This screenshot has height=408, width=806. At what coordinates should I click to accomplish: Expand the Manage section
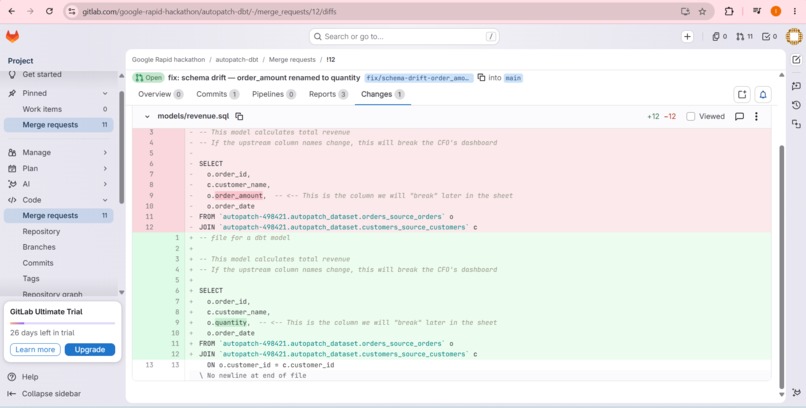click(58, 153)
